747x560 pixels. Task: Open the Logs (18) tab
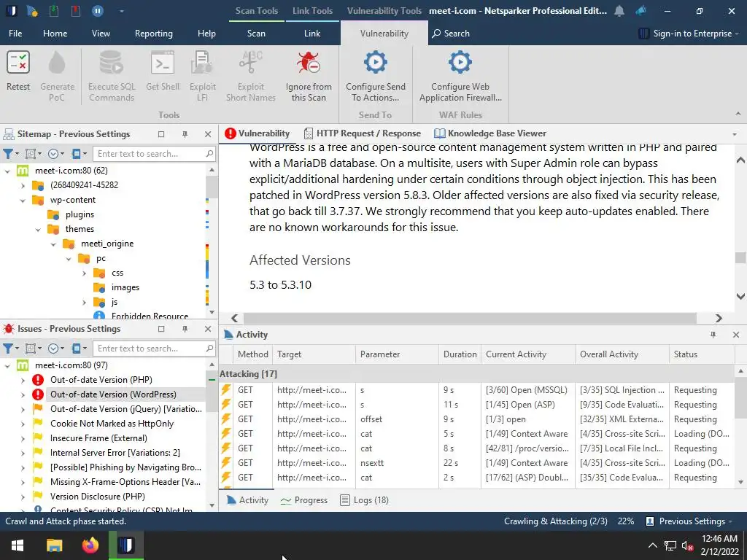pyautogui.click(x=364, y=500)
